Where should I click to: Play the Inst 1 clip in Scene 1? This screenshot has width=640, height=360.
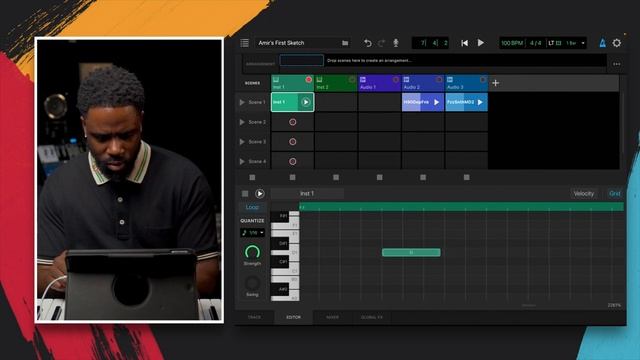click(x=306, y=102)
